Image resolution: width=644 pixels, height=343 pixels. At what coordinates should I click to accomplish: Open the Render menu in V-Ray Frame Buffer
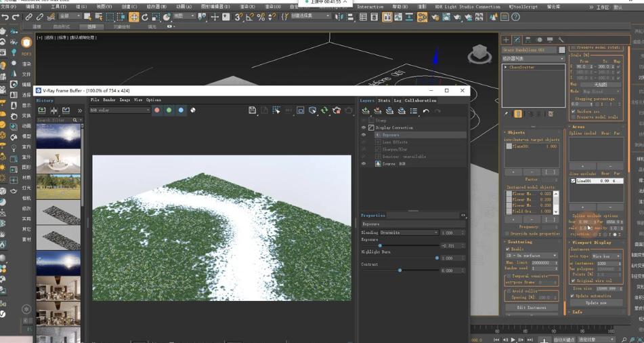[x=108, y=100]
